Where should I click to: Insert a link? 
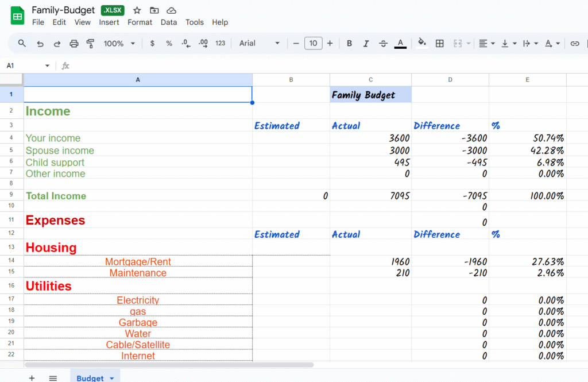point(574,44)
